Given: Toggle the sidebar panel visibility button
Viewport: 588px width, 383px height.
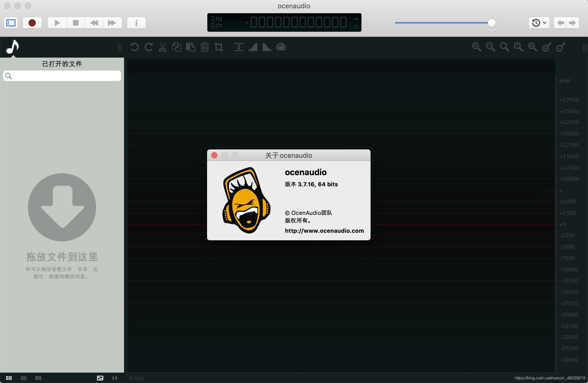Looking at the screenshot, I should click(x=11, y=23).
